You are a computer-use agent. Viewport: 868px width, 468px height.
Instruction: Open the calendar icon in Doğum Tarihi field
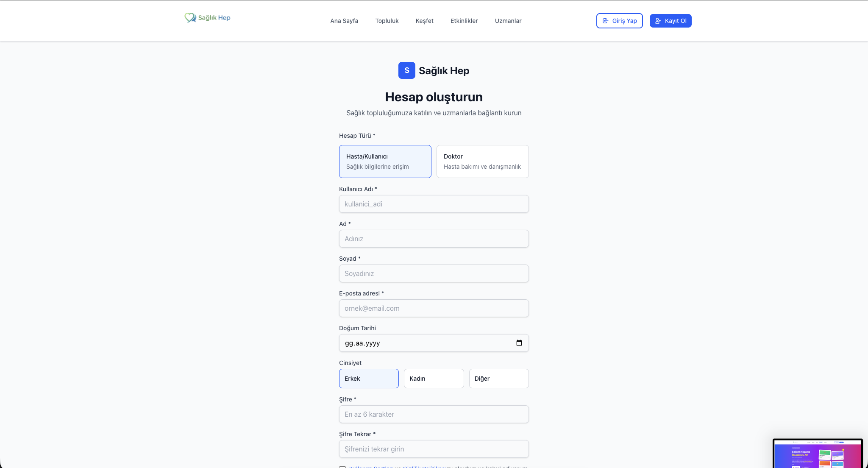coord(519,343)
